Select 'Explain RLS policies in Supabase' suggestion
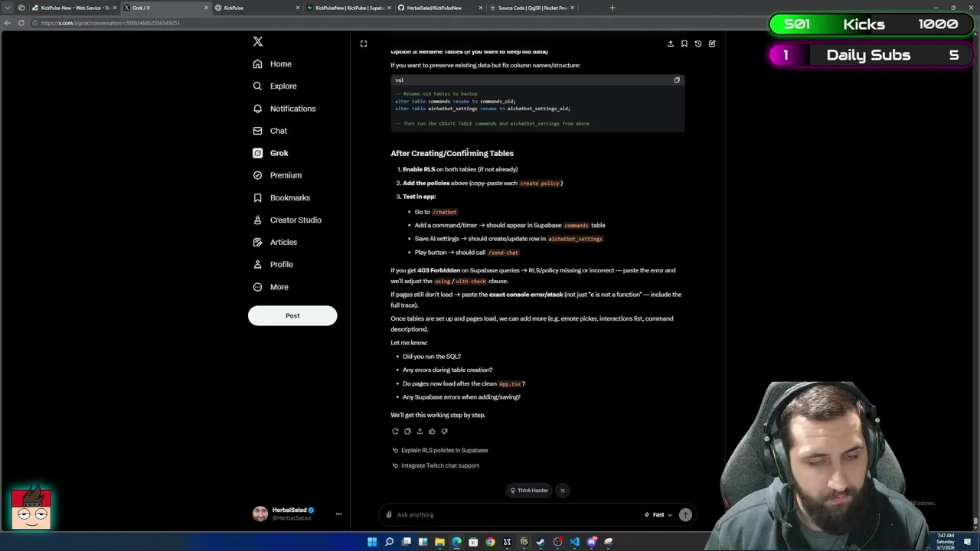 440,450
